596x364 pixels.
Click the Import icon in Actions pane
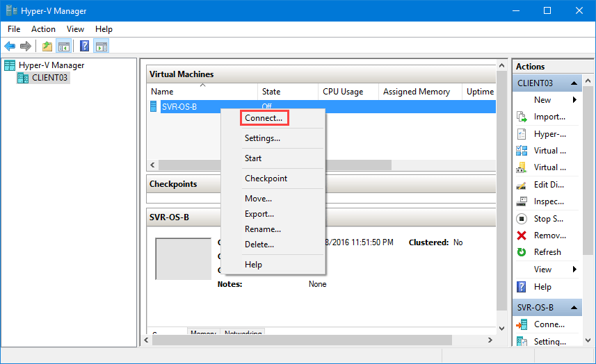click(x=522, y=117)
